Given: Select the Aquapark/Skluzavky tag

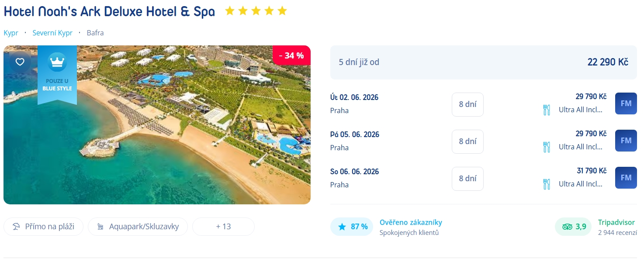Looking at the screenshot, I should click(x=138, y=227).
